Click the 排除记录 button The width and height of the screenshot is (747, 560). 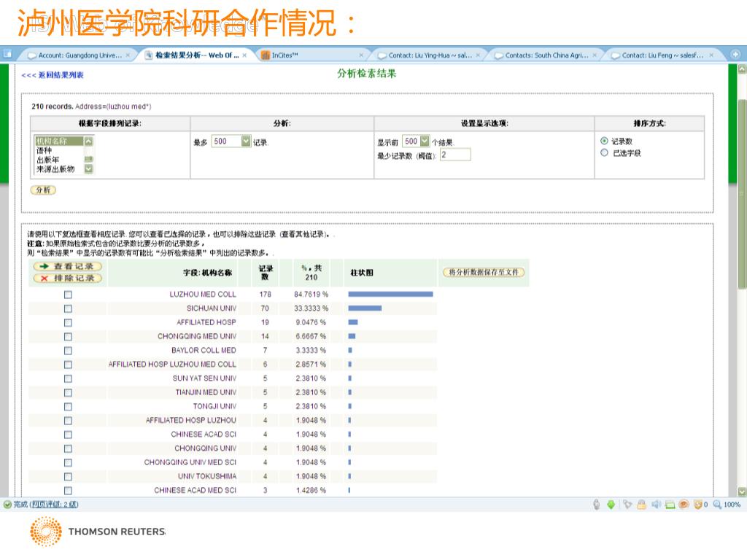68,278
